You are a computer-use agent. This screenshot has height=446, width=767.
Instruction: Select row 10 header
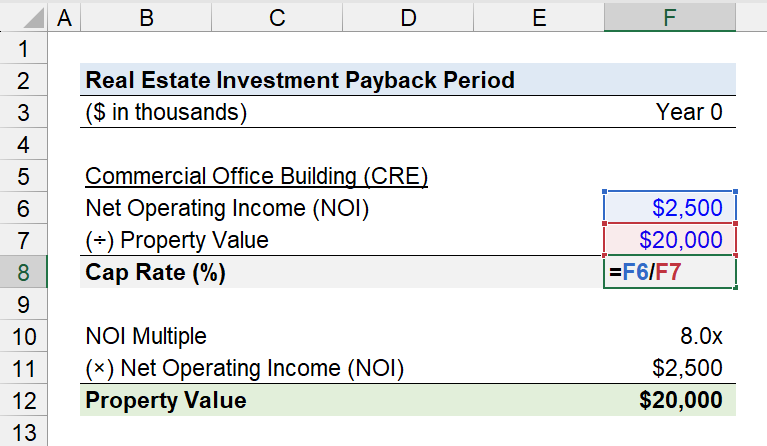click(23, 336)
